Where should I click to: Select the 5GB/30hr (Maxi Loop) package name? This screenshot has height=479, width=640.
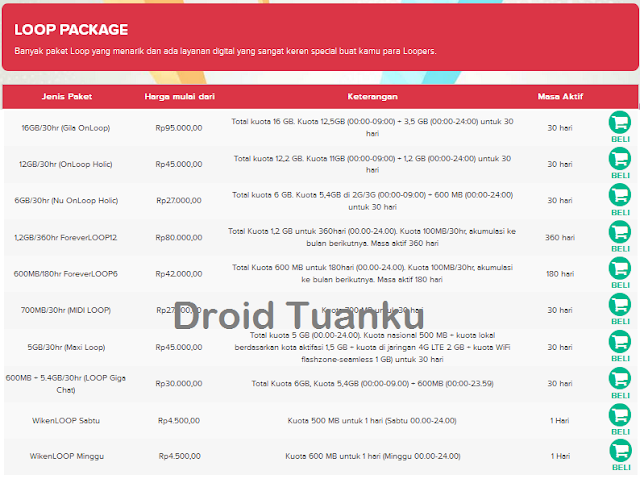pyautogui.click(x=66, y=347)
